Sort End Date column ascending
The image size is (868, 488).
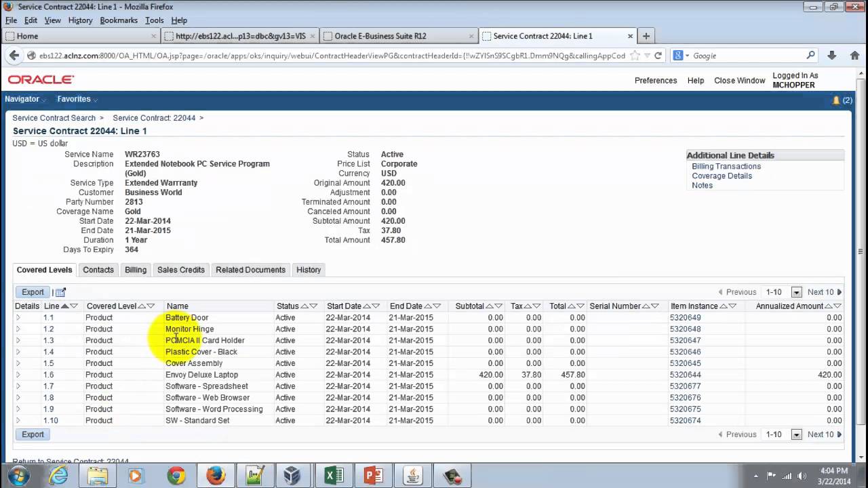428,306
